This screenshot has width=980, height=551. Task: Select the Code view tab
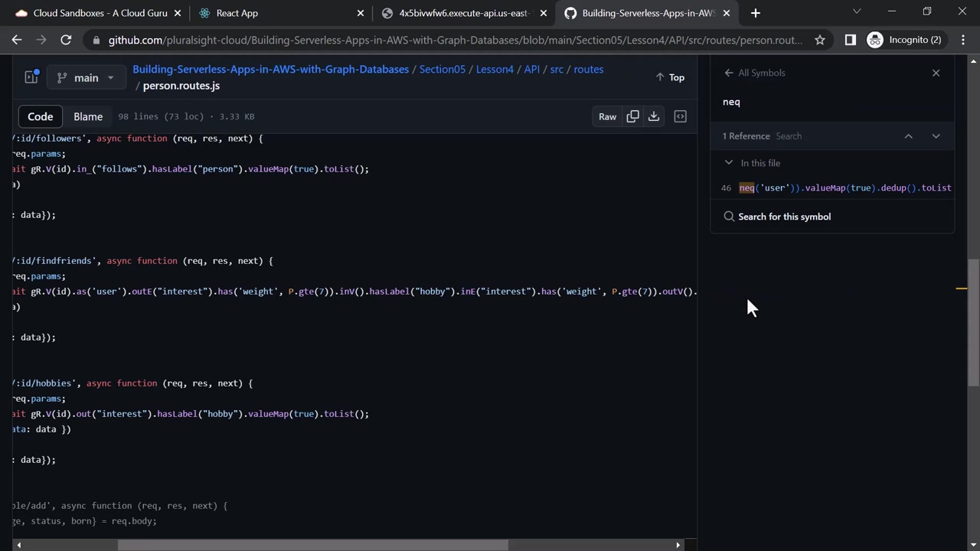(41, 116)
